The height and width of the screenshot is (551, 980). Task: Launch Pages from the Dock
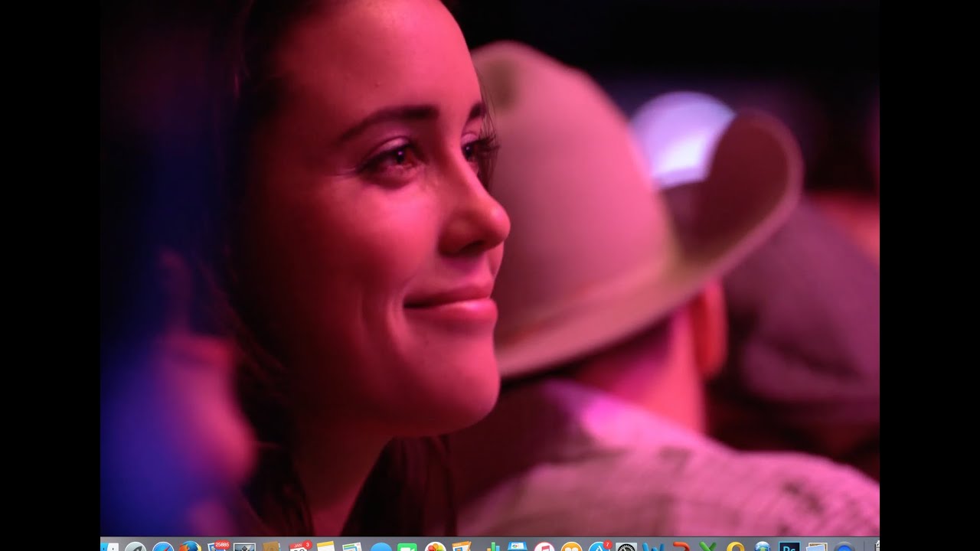tap(462, 546)
